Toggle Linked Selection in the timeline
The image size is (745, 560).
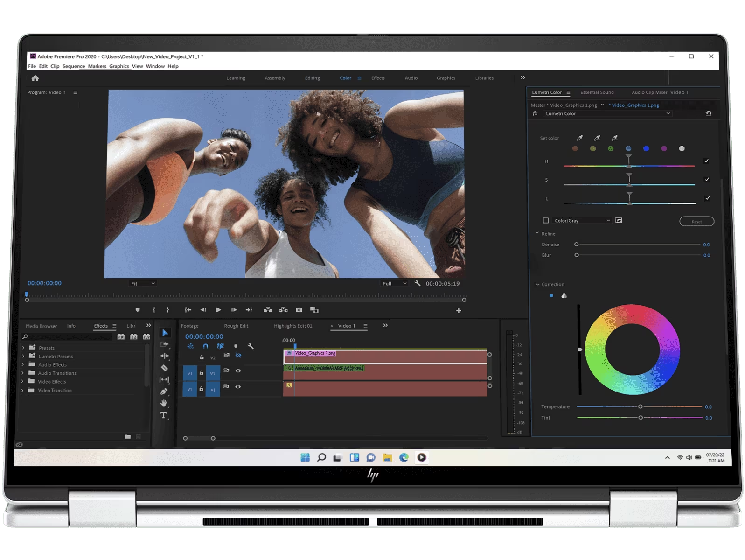click(x=220, y=346)
